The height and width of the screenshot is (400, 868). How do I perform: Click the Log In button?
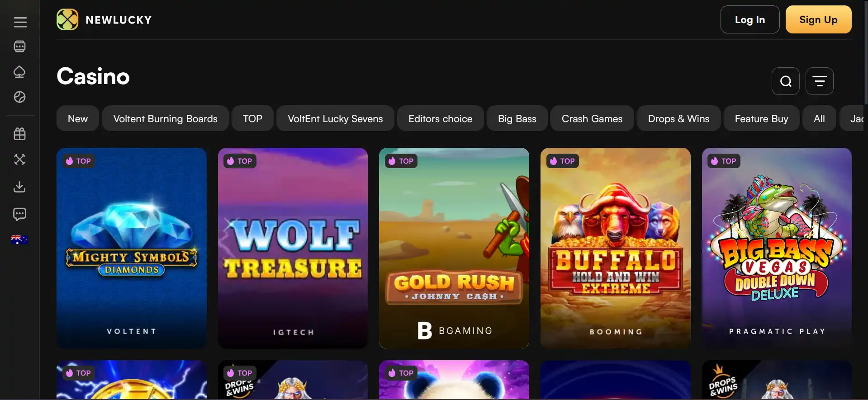point(750,19)
